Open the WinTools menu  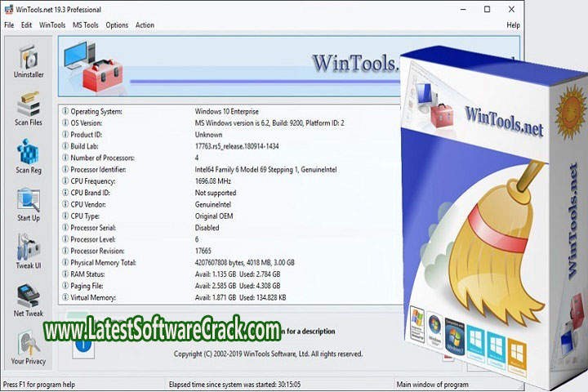(52, 25)
